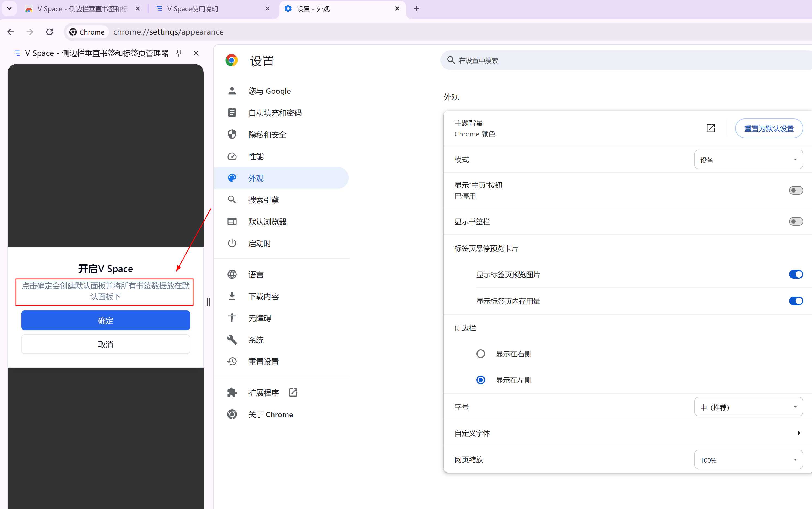Image resolution: width=812 pixels, height=509 pixels.
Task: Enable the 显示书签栏 toggle
Action: coord(796,221)
